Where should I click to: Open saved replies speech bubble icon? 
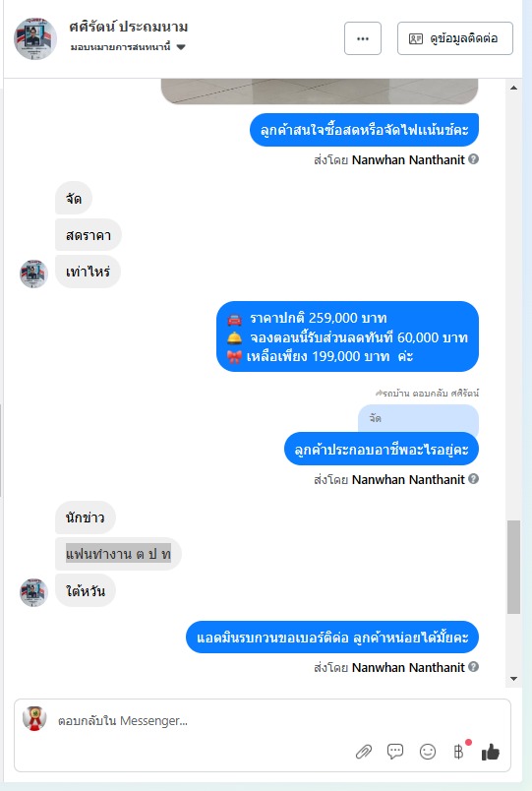click(395, 751)
